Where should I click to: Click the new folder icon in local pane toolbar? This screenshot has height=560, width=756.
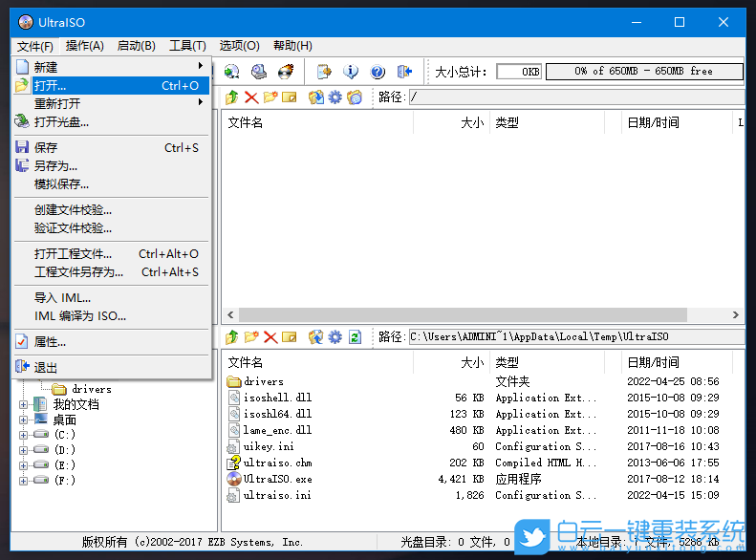[x=251, y=337]
